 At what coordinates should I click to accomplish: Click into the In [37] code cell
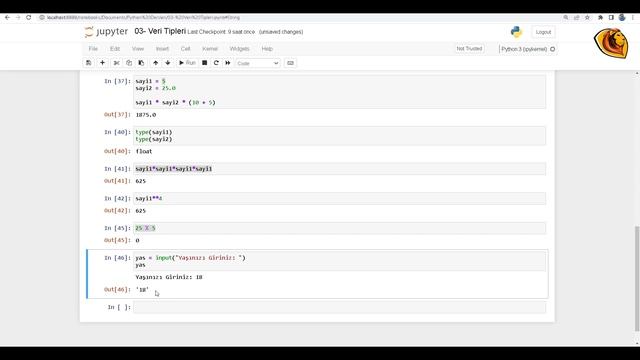(x=340, y=92)
